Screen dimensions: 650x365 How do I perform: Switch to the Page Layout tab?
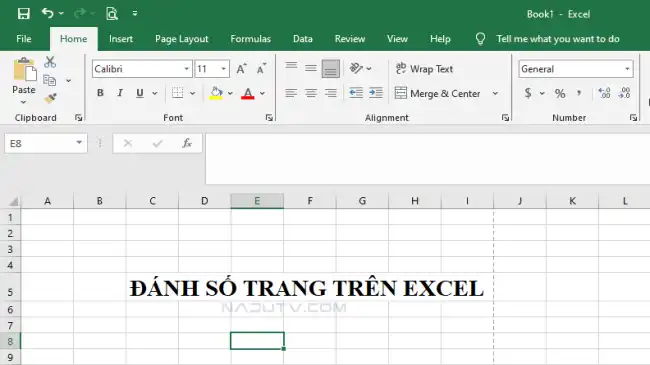[182, 39]
